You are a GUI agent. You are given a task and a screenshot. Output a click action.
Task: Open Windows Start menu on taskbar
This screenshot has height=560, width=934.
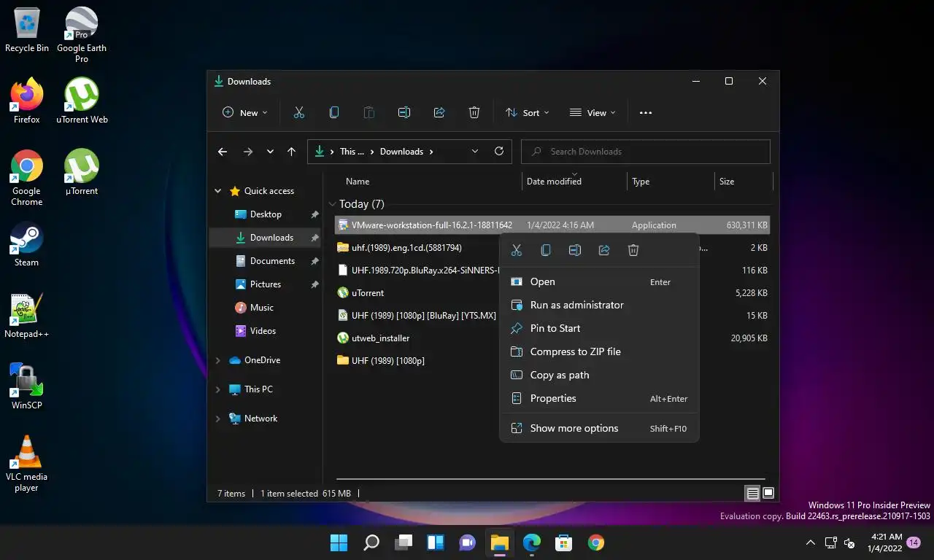(x=339, y=542)
